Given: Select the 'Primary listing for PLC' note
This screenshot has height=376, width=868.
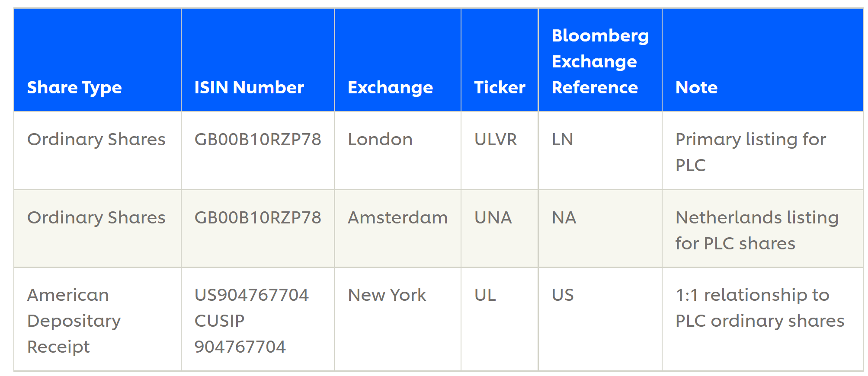Looking at the screenshot, I should click(x=750, y=152).
